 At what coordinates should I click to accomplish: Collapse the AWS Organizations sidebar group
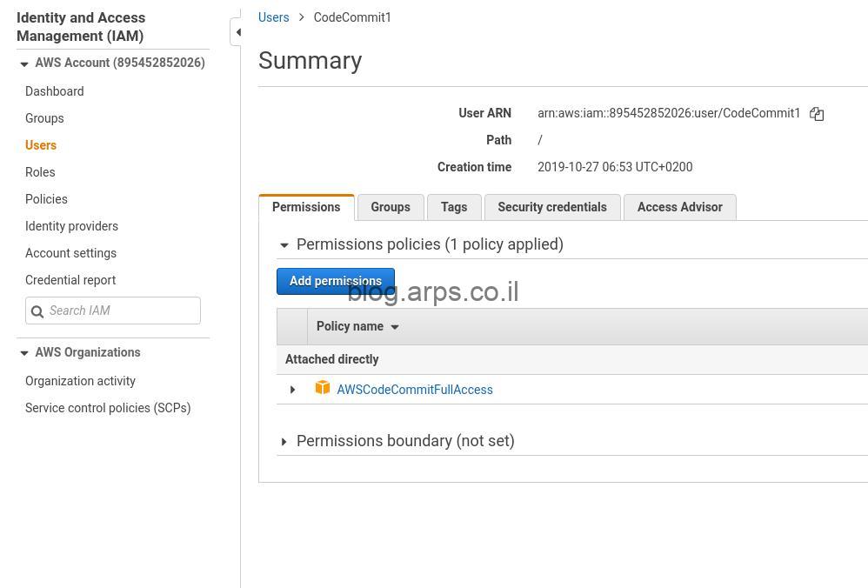point(23,353)
